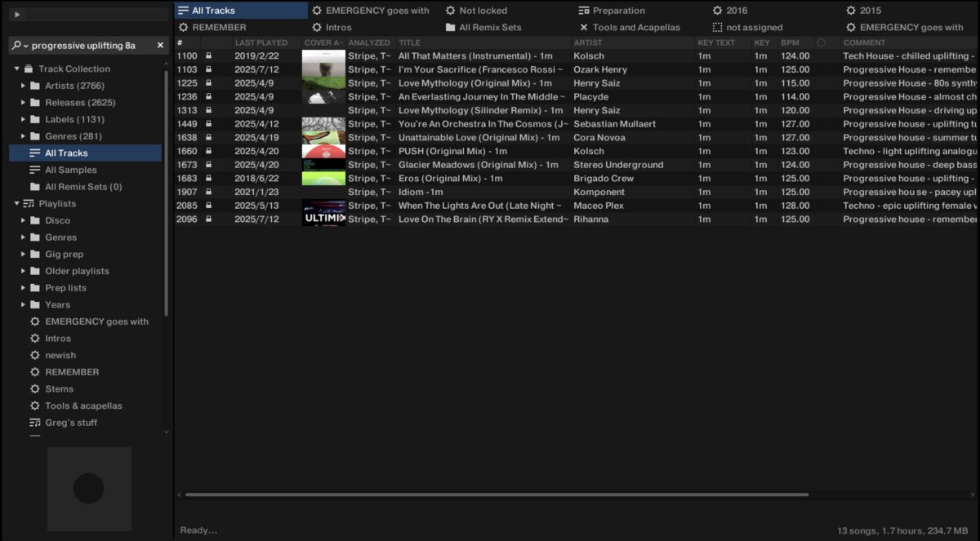Open the search options dropdown arrow

tap(26, 45)
